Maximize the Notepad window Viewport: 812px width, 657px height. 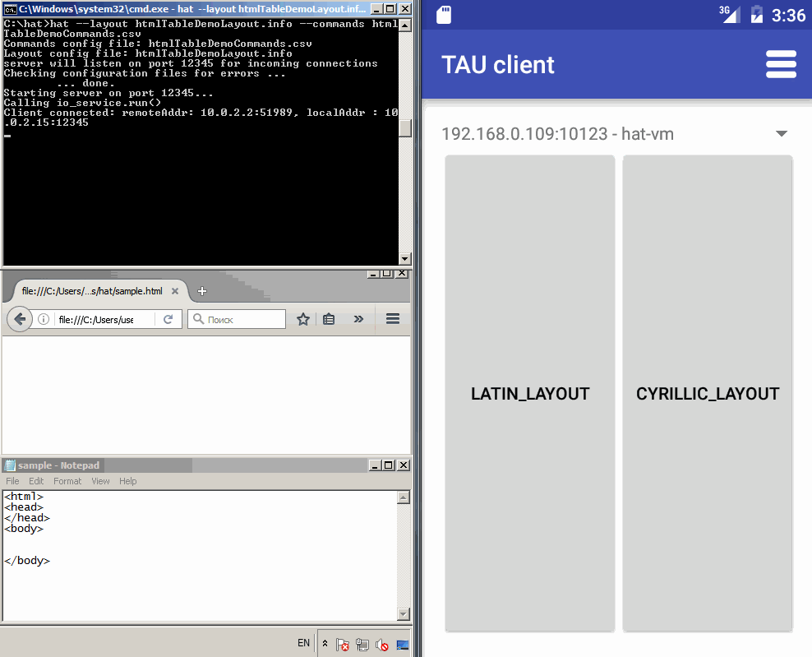[x=389, y=465]
